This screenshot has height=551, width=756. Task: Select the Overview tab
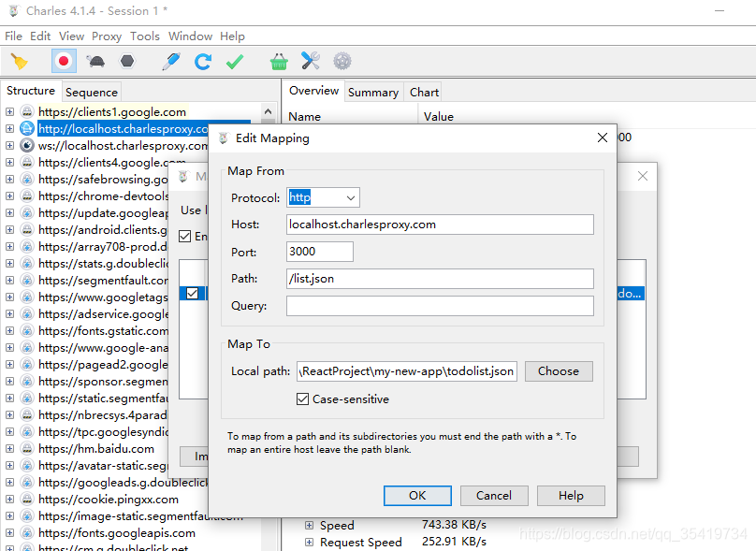click(313, 91)
